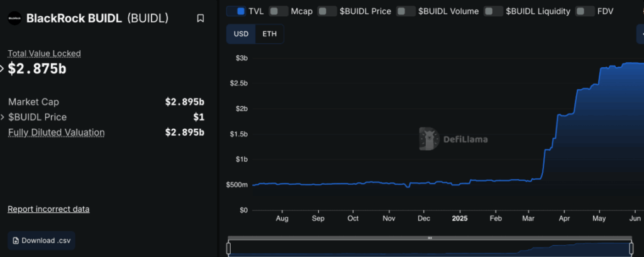Click the Fully Diluted Valuation label
This screenshot has height=257, width=644.
point(56,133)
